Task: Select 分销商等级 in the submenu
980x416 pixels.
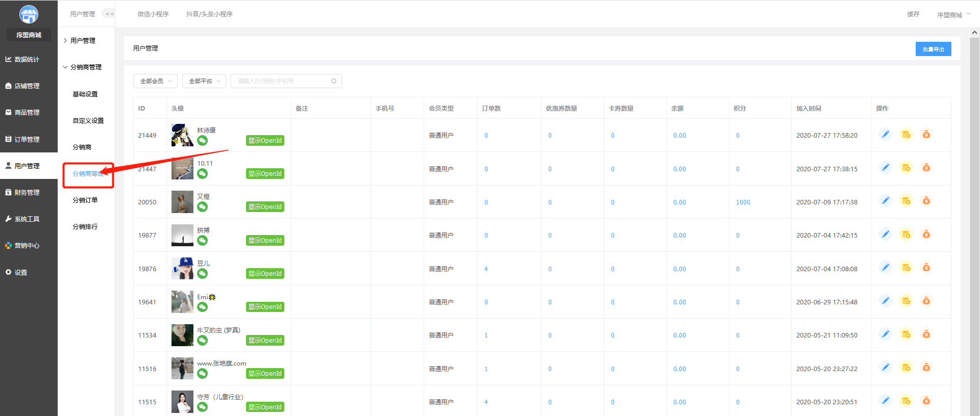Action: point(88,174)
